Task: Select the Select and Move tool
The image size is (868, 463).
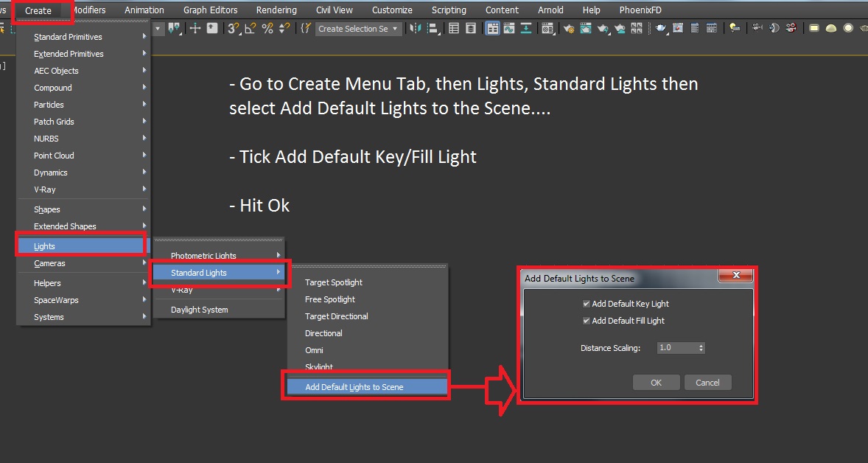Action: point(194,27)
